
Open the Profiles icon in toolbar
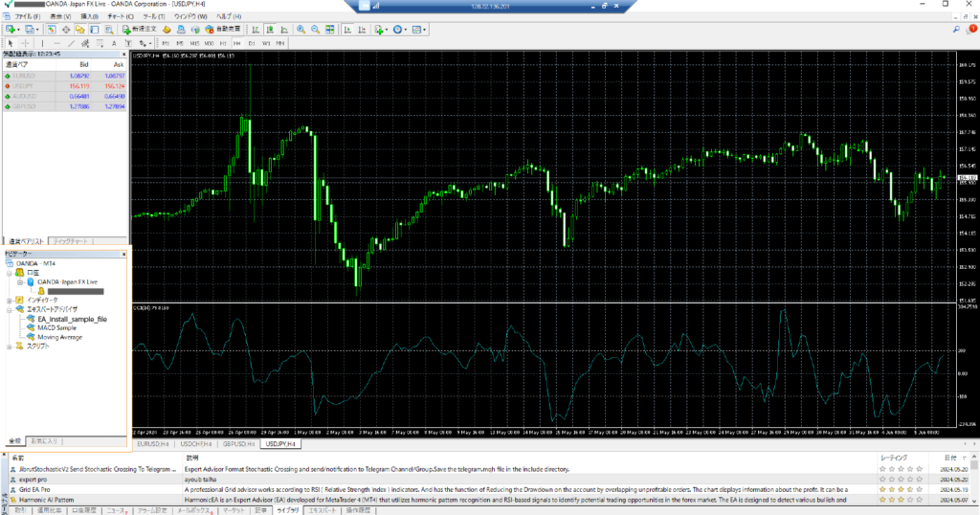(x=30, y=30)
